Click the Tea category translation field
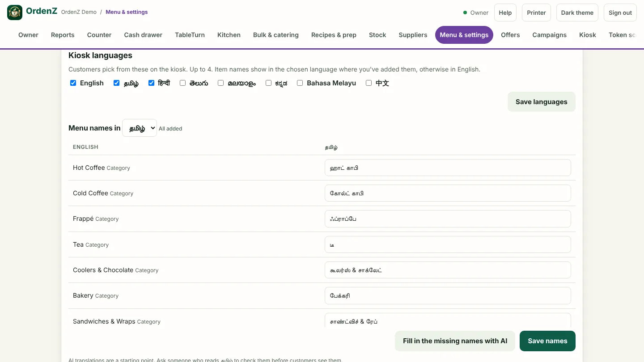 (448, 244)
